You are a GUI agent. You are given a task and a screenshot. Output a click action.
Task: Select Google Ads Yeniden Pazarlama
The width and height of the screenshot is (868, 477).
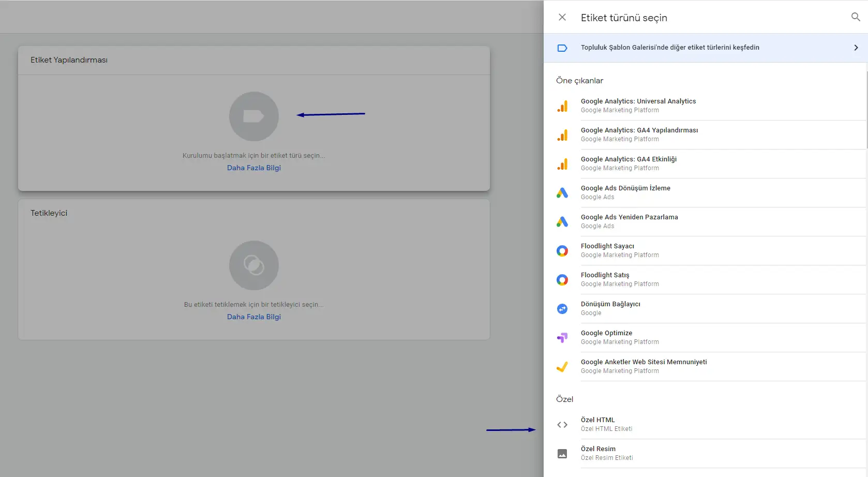629,217
